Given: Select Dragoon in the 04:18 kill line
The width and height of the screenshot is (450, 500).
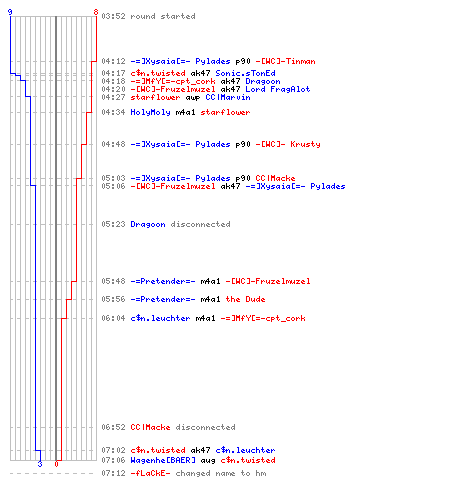Looking at the screenshot, I should [x=263, y=81].
